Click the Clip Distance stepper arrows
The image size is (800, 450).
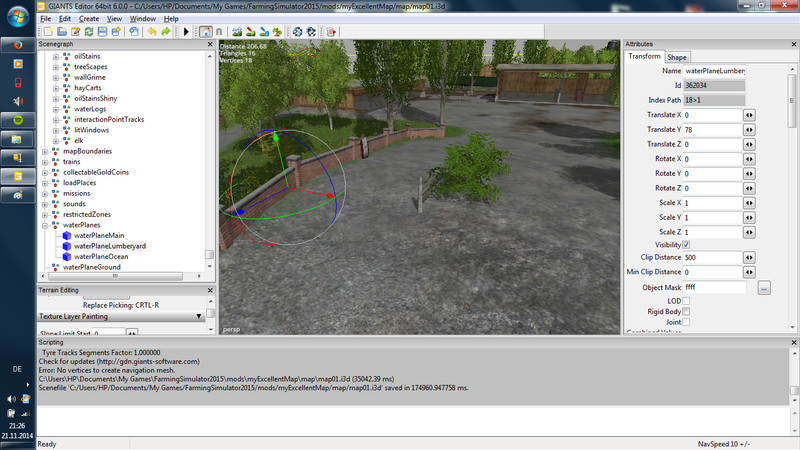tap(749, 258)
